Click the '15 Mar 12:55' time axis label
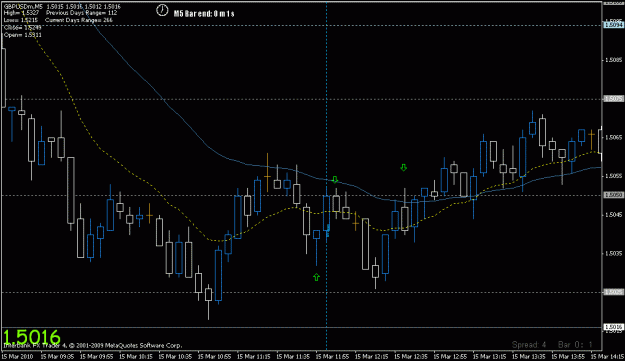The height and width of the screenshot is (361, 625). [x=450, y=356]
